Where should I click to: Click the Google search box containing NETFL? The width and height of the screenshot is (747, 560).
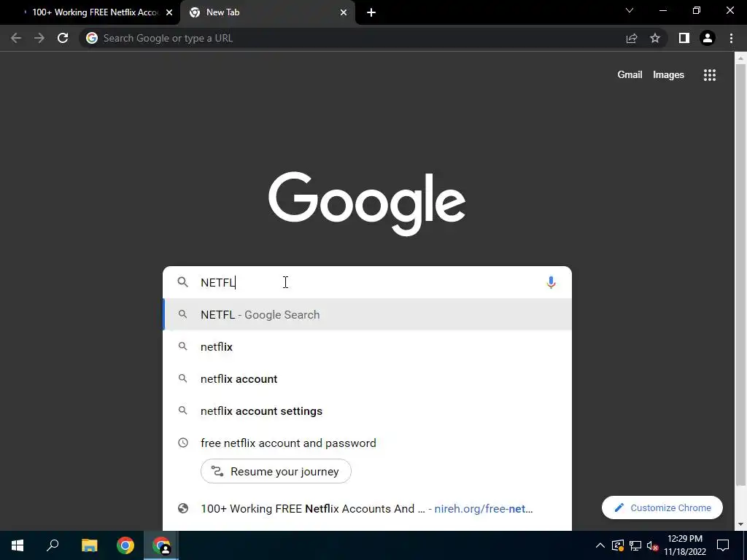click(367, 282)
